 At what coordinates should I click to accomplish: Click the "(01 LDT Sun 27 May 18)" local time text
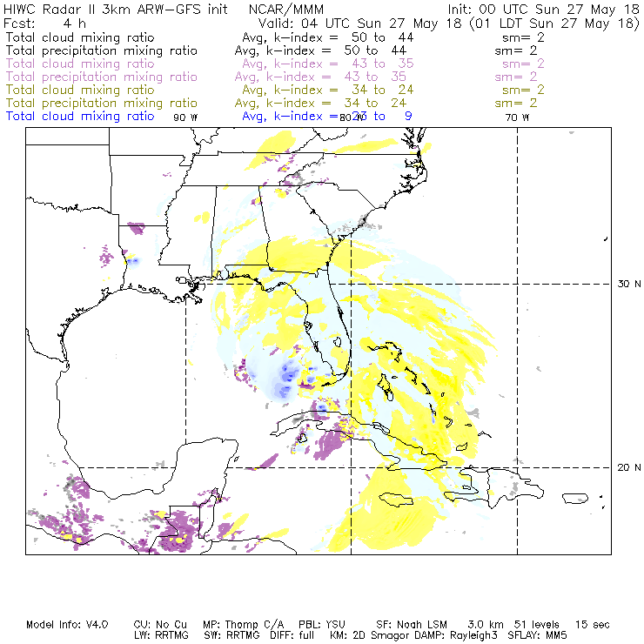554,23
